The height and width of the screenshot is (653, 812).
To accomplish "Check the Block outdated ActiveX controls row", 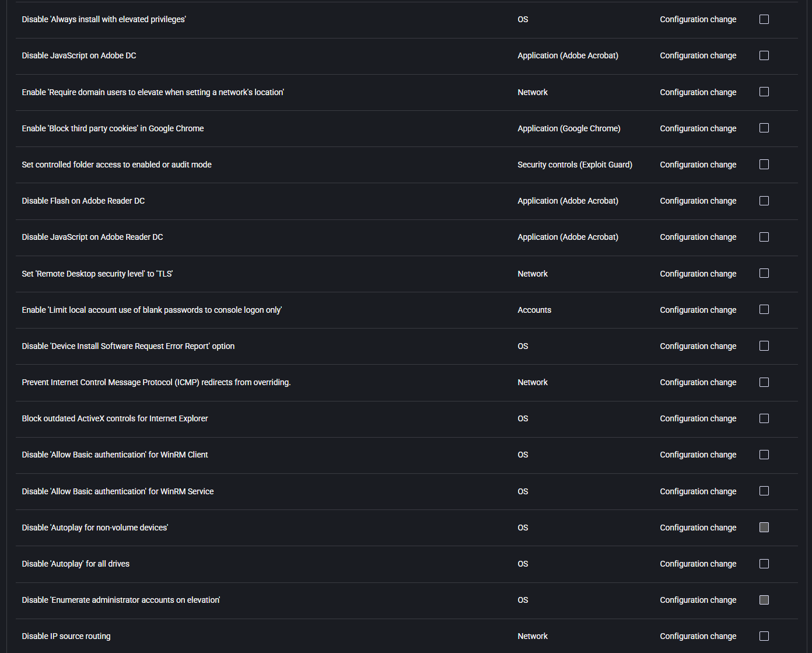I will (x=764, y=418).
